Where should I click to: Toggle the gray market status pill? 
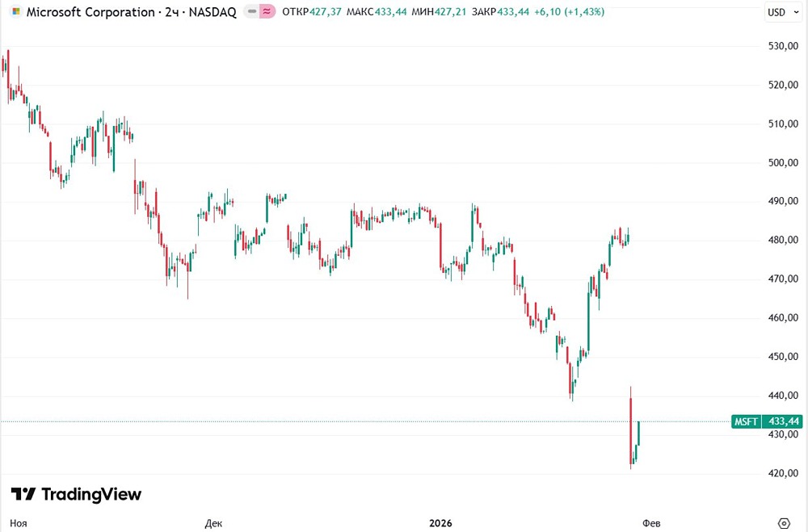pos(252,12)
